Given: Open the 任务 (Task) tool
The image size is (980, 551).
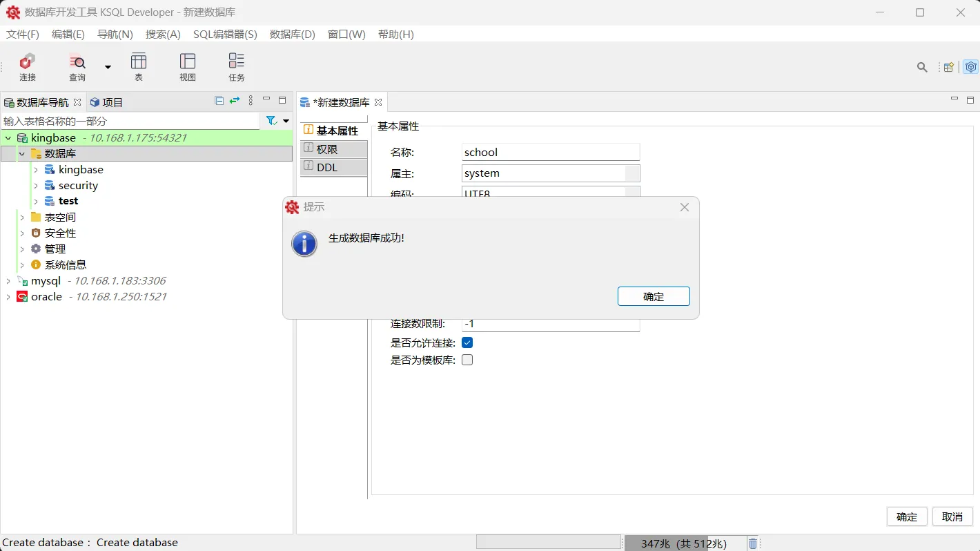Looking at the screenshot, I should coord(236,66).
